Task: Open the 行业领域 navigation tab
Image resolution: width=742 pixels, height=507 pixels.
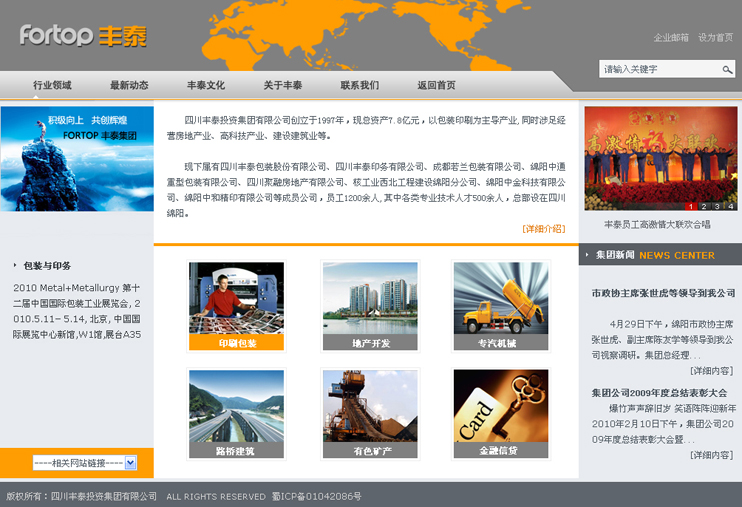Action: [x=52, y=86]
